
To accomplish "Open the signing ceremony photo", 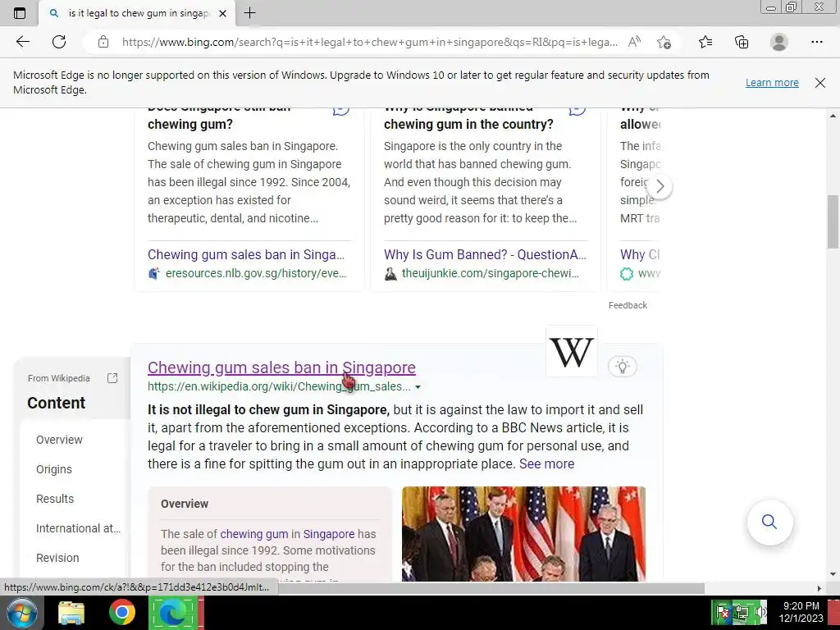I will coord(523,533).
